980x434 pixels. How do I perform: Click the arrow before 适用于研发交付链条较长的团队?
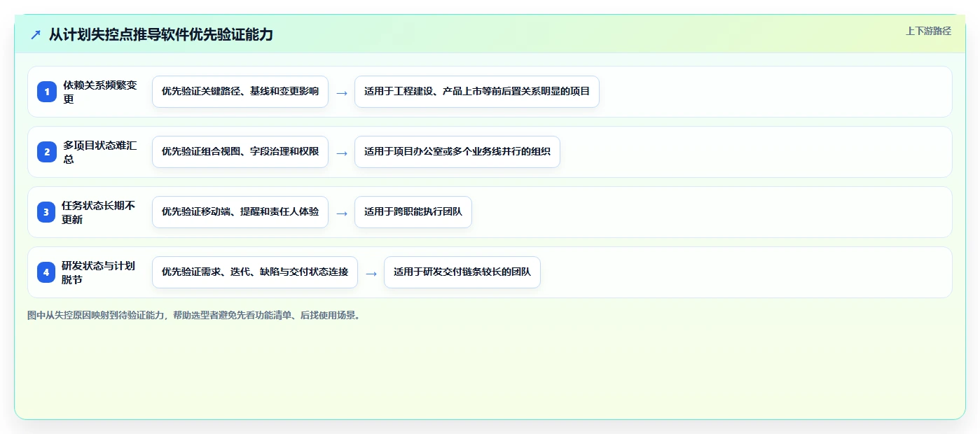tap(371, 273)
